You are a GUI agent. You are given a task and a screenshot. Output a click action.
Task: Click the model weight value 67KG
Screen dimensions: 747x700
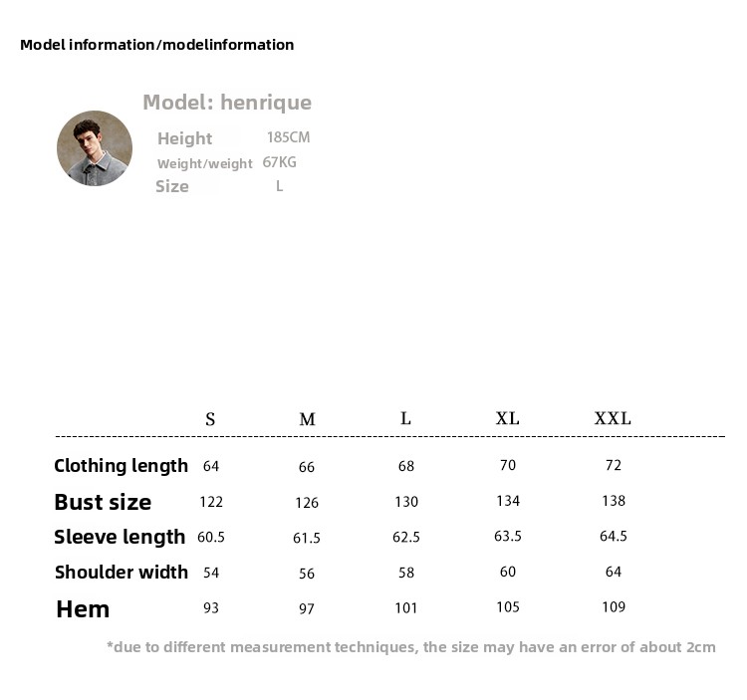click(x=280, y=162)
